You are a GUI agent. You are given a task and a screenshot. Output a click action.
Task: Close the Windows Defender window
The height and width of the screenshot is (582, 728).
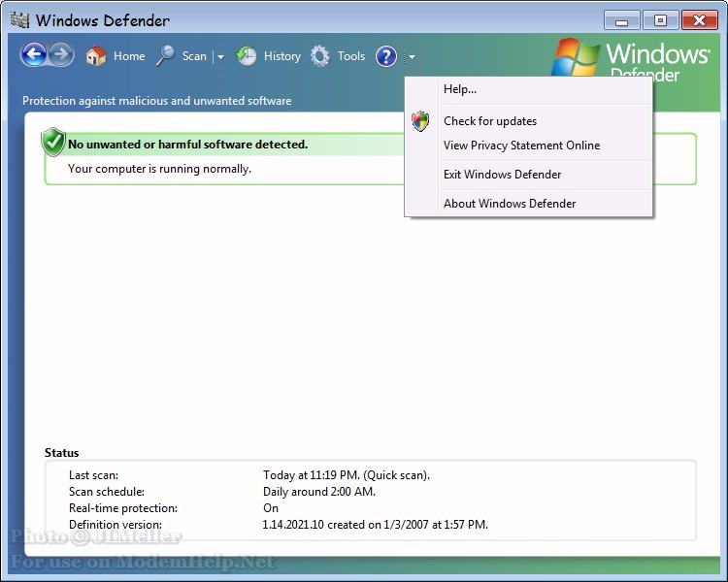699,20
